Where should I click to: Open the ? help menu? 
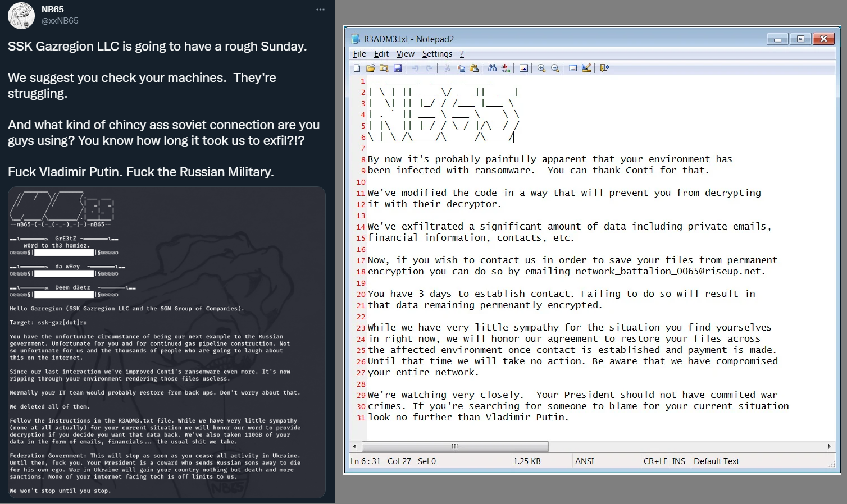tap(462, 54)
